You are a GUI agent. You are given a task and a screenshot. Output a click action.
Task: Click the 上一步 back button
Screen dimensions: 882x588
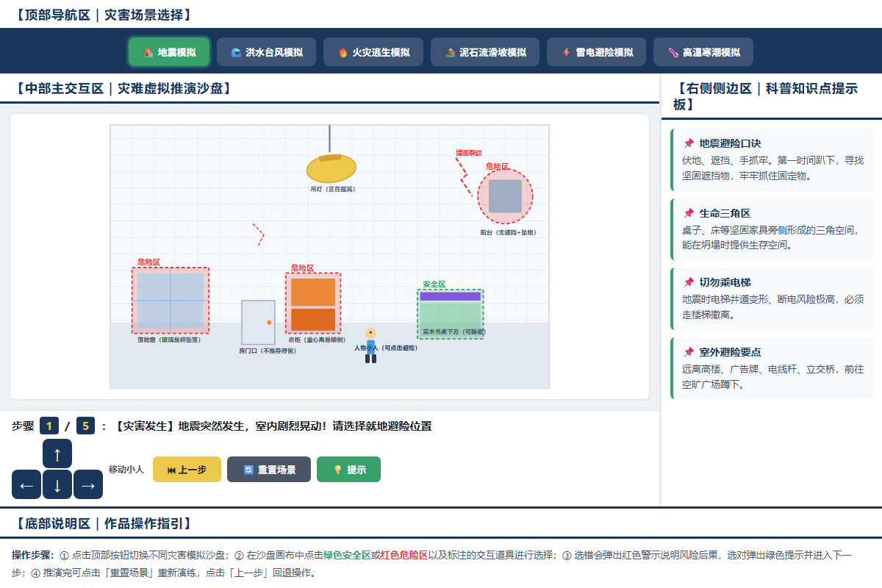point(187,470)
